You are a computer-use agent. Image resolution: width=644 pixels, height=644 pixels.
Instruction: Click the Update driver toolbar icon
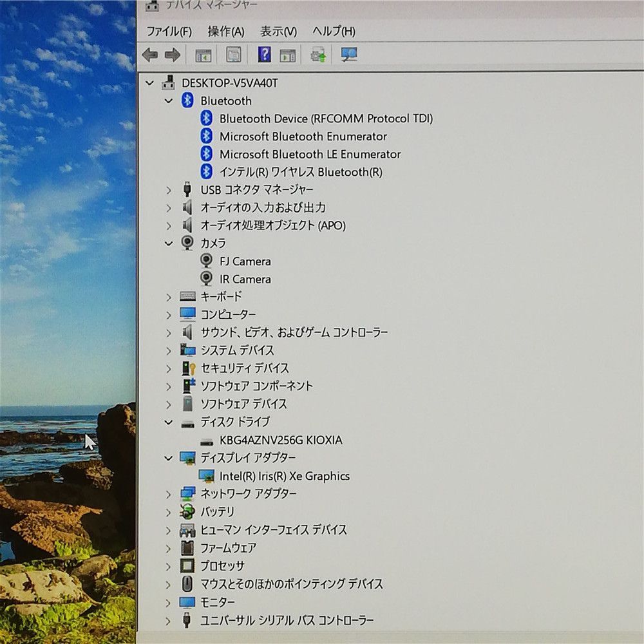point(318,55)
